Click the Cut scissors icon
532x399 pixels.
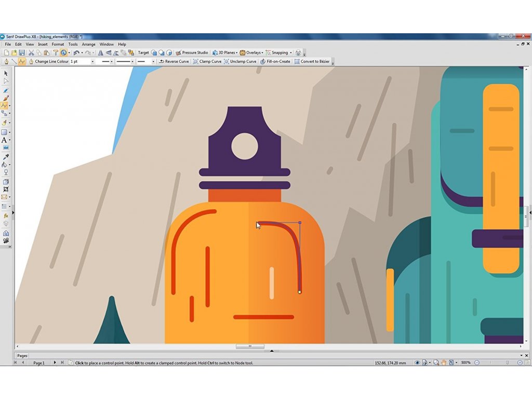click(x=31, y=52)
